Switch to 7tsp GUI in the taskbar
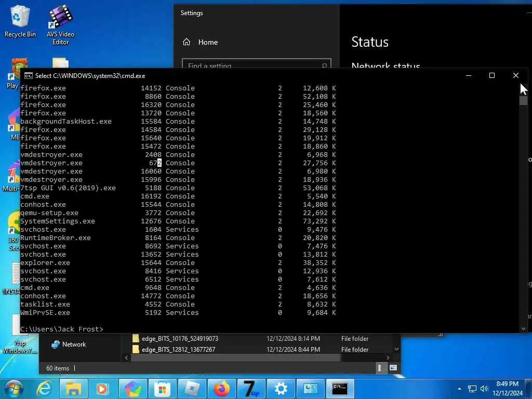 251,389
